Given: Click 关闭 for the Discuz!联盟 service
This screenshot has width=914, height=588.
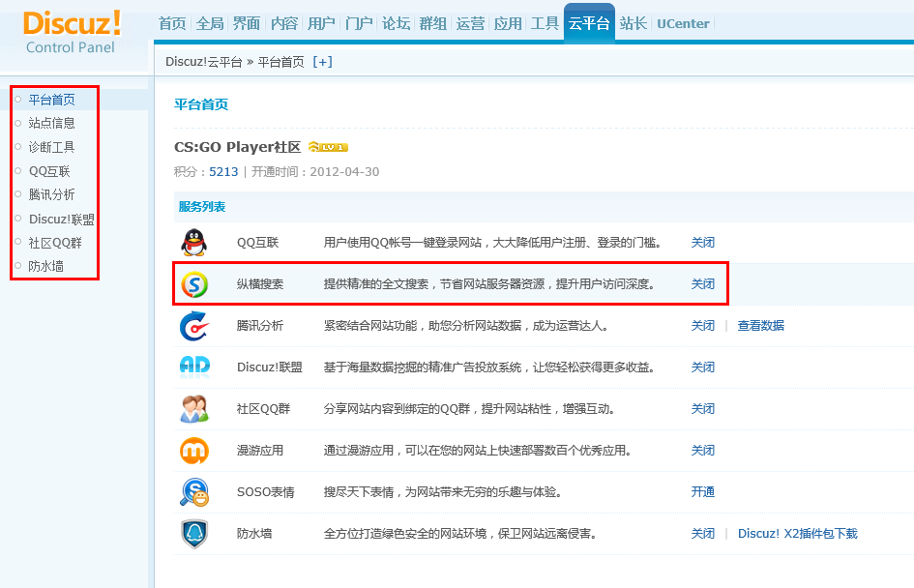Looking at the screenshot, I should (703, 367).
